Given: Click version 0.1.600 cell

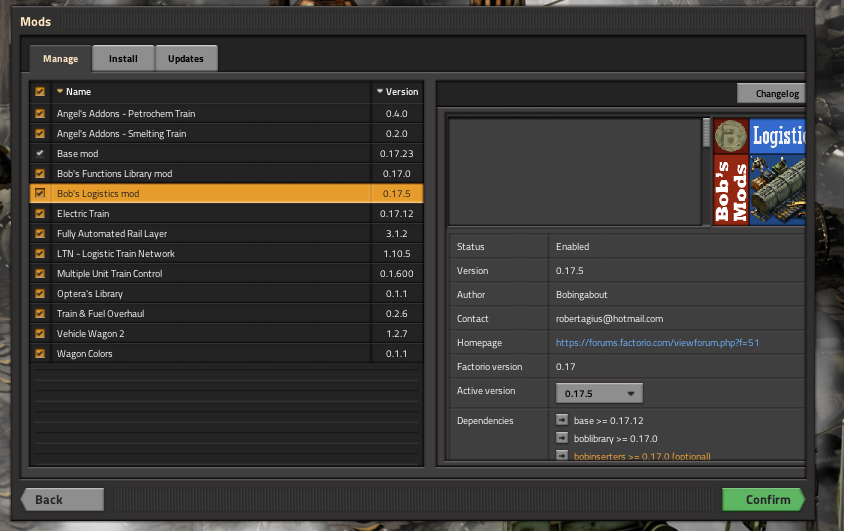Looking at the screenshot, I should point(397,273).
